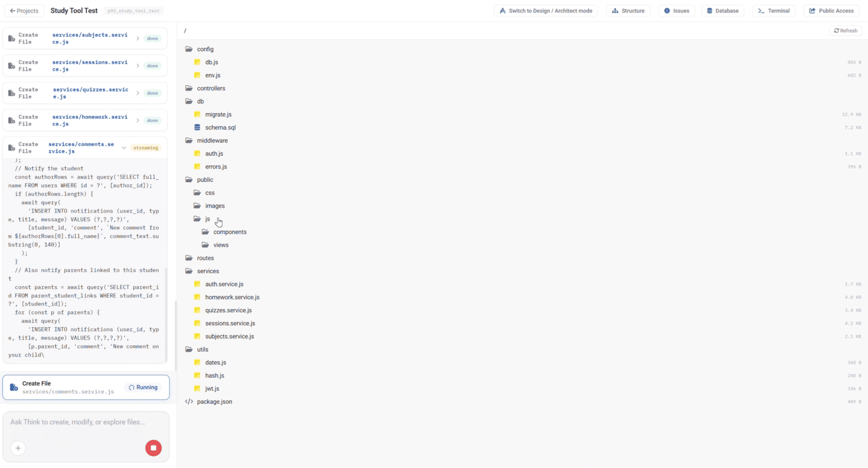
Task: Click the utils folder icon
Action: click(189, 349)
